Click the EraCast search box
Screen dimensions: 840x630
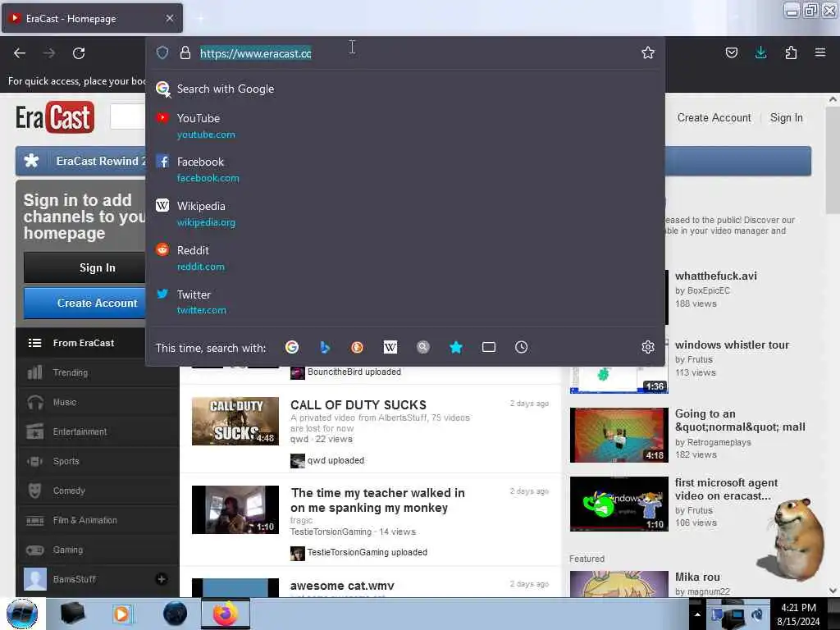[x=127, y=116]
